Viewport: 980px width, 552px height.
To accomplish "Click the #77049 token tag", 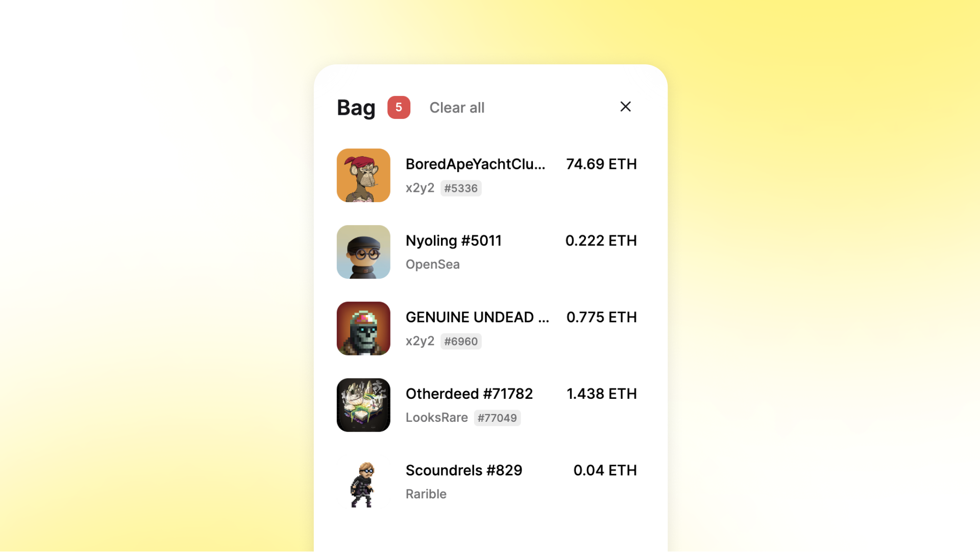I will pos(497,418).
